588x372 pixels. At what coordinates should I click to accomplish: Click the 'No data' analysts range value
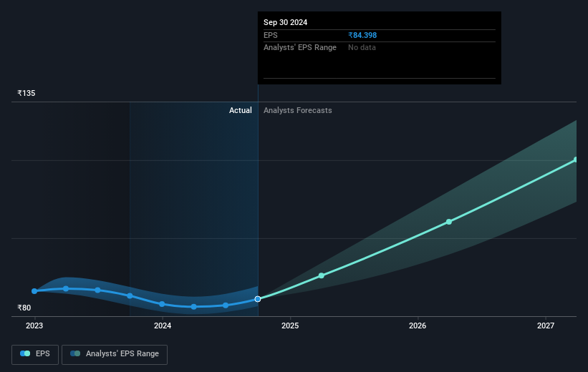[362, 48]
